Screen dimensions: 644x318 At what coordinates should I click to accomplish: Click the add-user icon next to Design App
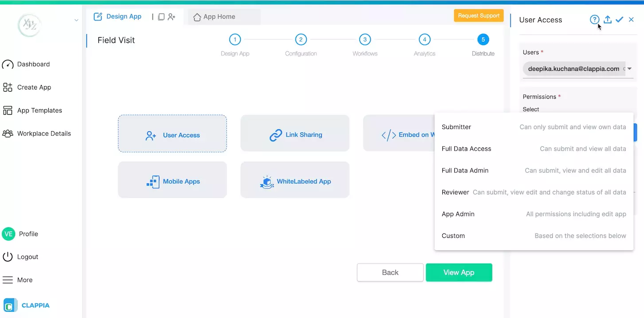[172, 16]
